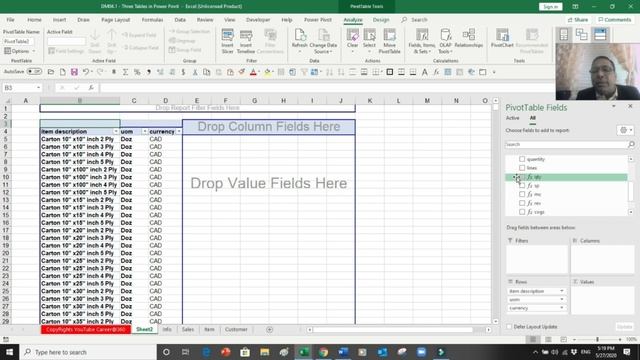This screenshot has width=640, height=360.
Task: Open the Select button in Actions group
Action: click(x=369, y=41)
